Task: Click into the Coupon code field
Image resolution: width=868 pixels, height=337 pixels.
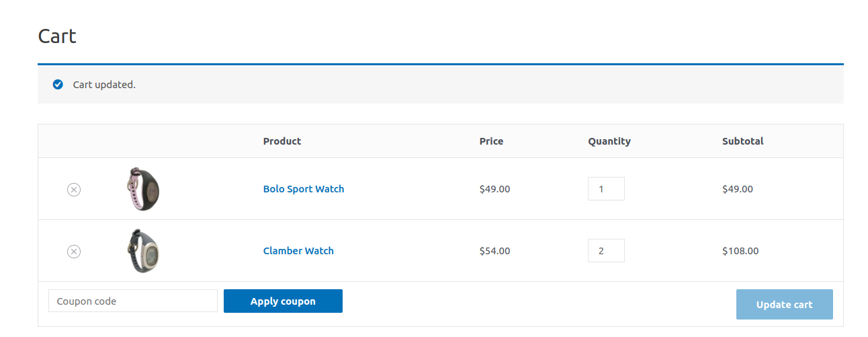Action: click(x=133, y=301)
